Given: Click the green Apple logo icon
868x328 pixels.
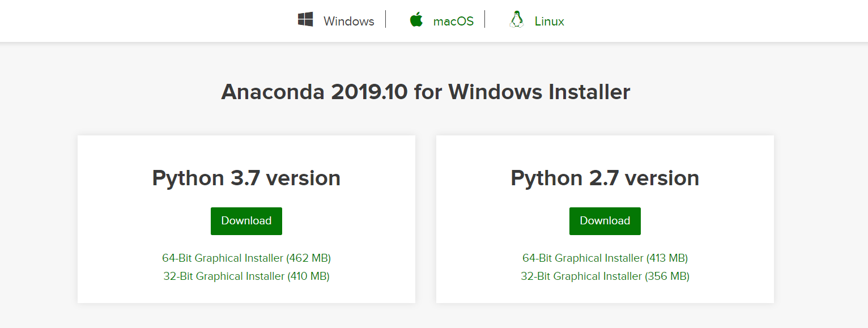Looking at the screenshot, I should (x=416, y=20).
